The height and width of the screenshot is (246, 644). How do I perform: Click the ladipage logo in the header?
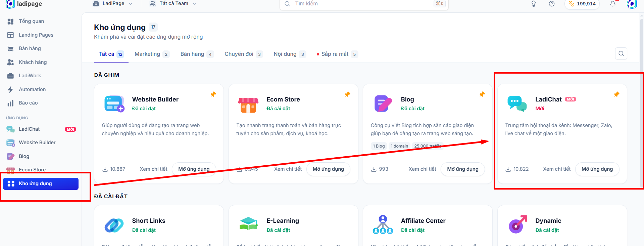pyautogui.click(x=24, y=4)
